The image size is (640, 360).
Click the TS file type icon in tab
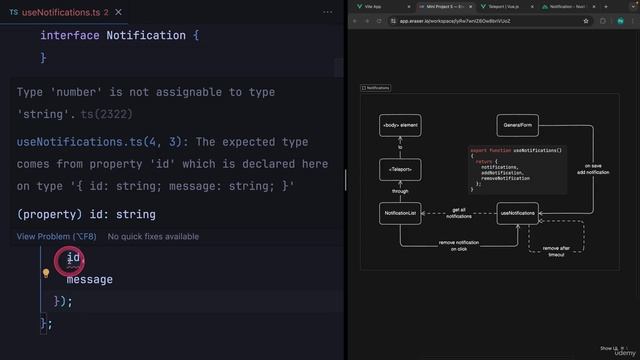tap(13, 12)
